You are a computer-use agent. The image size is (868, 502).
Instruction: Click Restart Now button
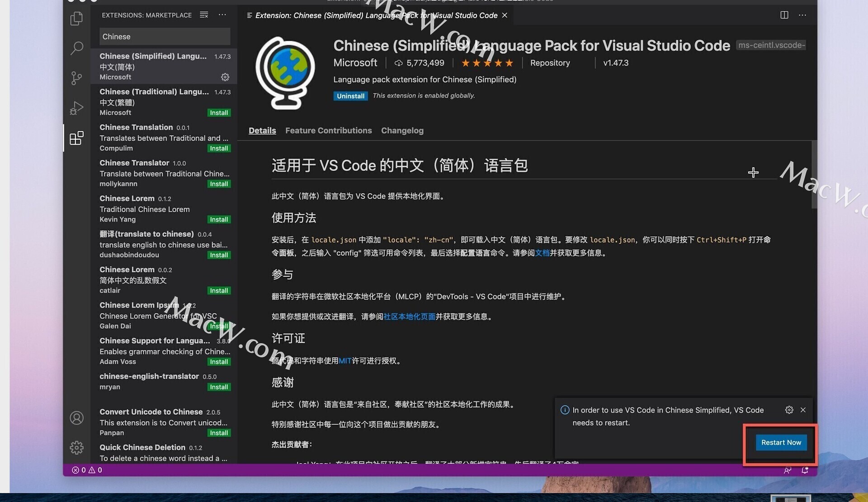click(x=781, y=442)
